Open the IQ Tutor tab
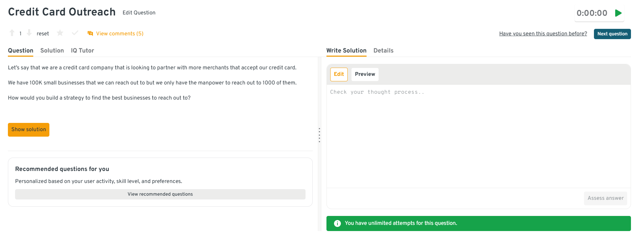Image resolution: width=644 pixels, height=241 pixels. pyautogui.click(x=82, y=50)
